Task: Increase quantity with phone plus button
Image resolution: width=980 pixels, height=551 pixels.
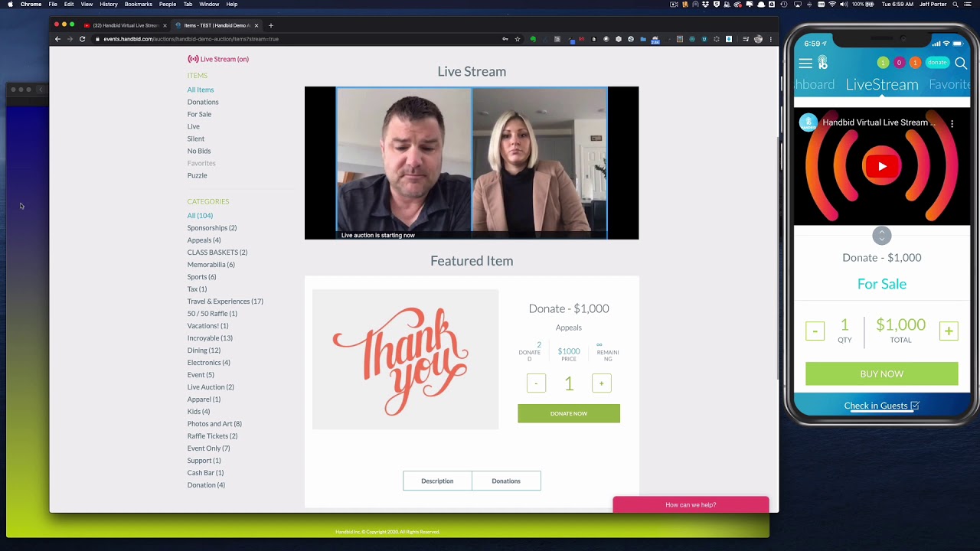Action: click(x=949, y=331)
